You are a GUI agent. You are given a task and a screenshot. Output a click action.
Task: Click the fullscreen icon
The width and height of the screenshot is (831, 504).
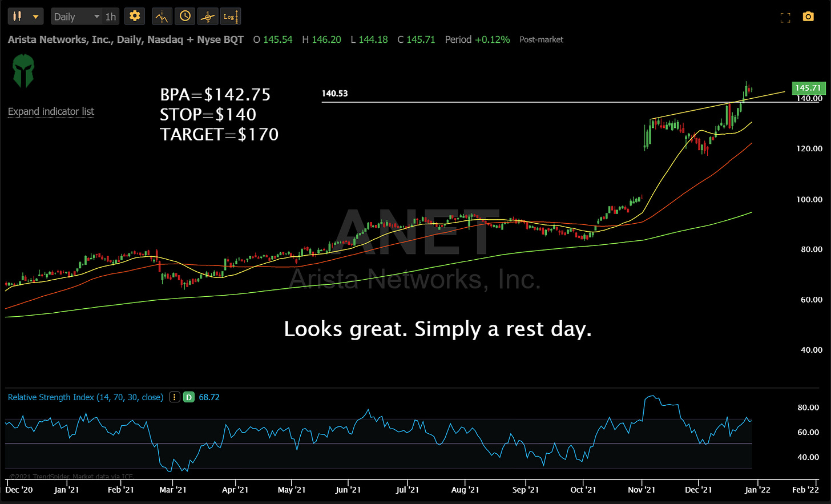pyautogui.click(x=785, y=17)
